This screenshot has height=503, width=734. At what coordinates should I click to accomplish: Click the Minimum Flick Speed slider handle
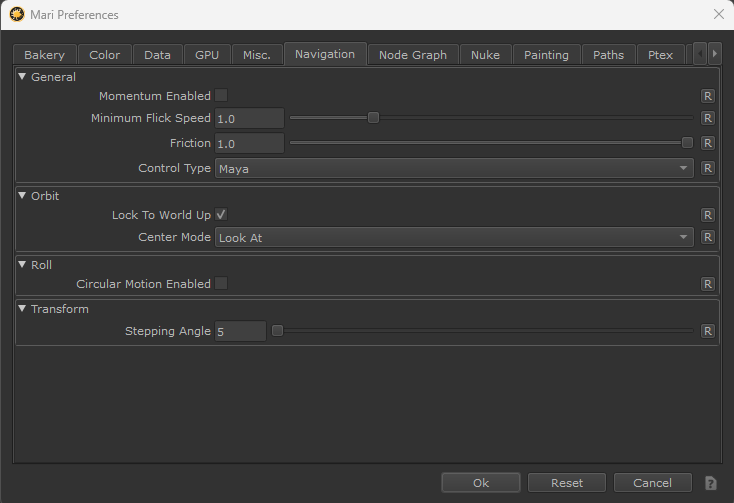point(373,117)
